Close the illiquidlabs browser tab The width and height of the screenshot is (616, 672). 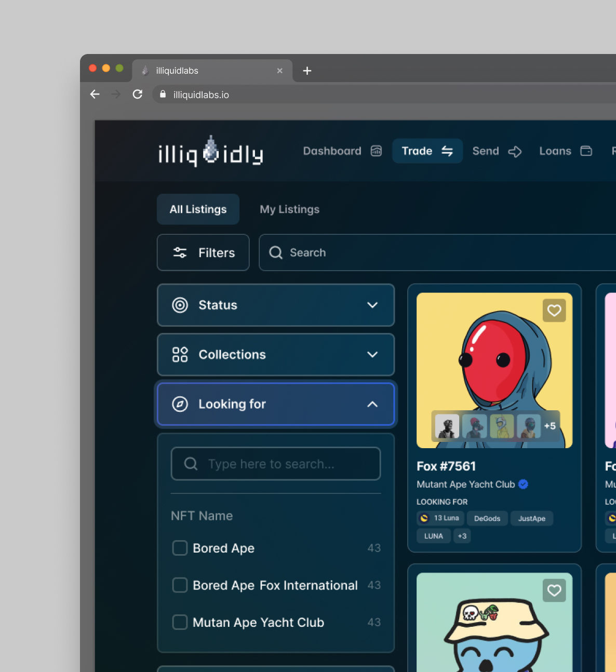point(280,71)
